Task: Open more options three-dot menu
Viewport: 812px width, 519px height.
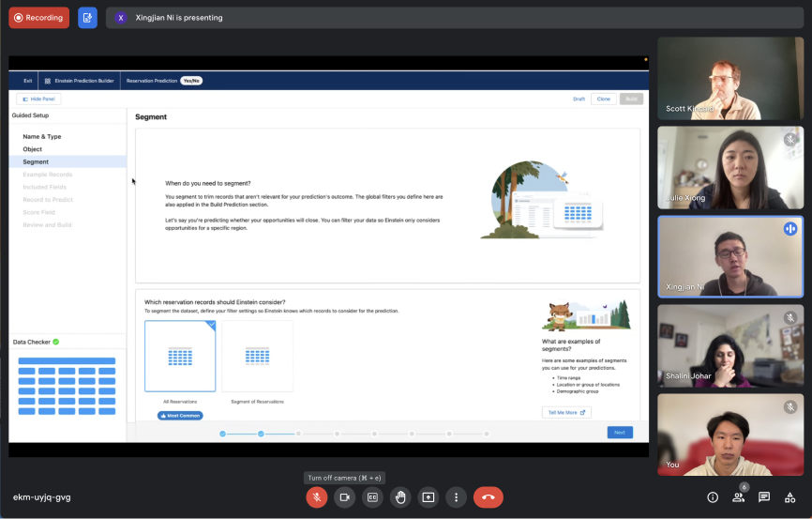Action: [456, 497]
